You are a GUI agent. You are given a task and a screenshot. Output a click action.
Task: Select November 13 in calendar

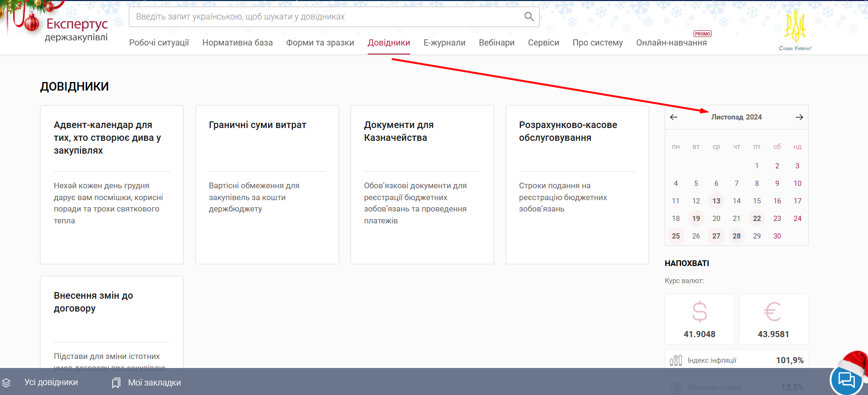716,201
